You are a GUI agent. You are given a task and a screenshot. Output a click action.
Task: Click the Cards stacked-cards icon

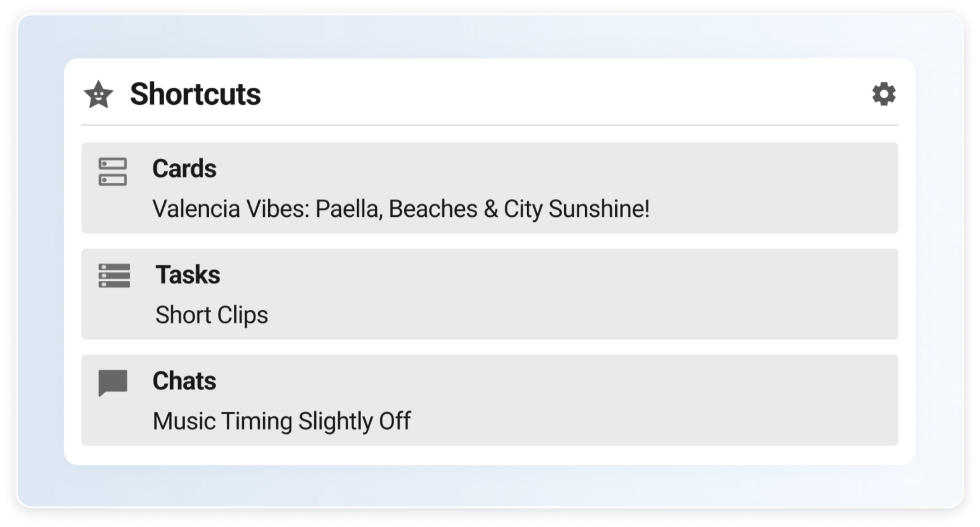coord(113,172)
